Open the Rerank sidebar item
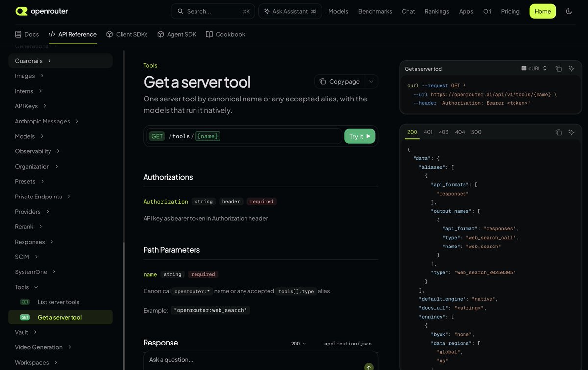 [28, 227]
